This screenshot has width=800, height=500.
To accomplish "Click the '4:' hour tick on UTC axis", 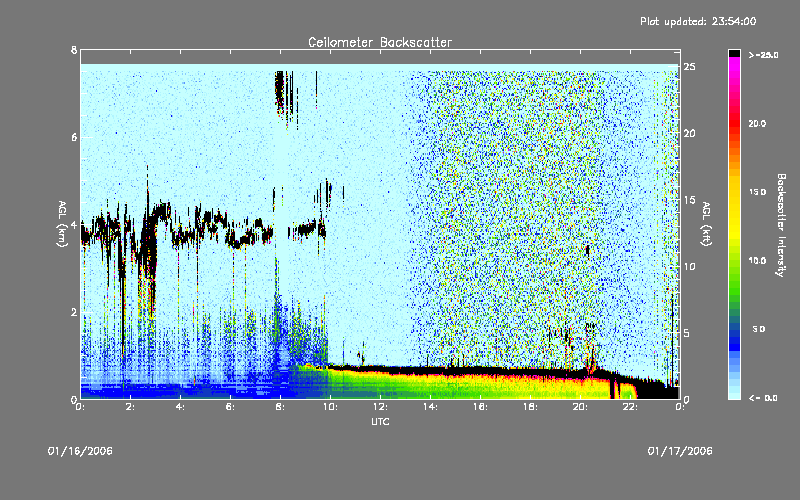I will (x=181, y=407).
